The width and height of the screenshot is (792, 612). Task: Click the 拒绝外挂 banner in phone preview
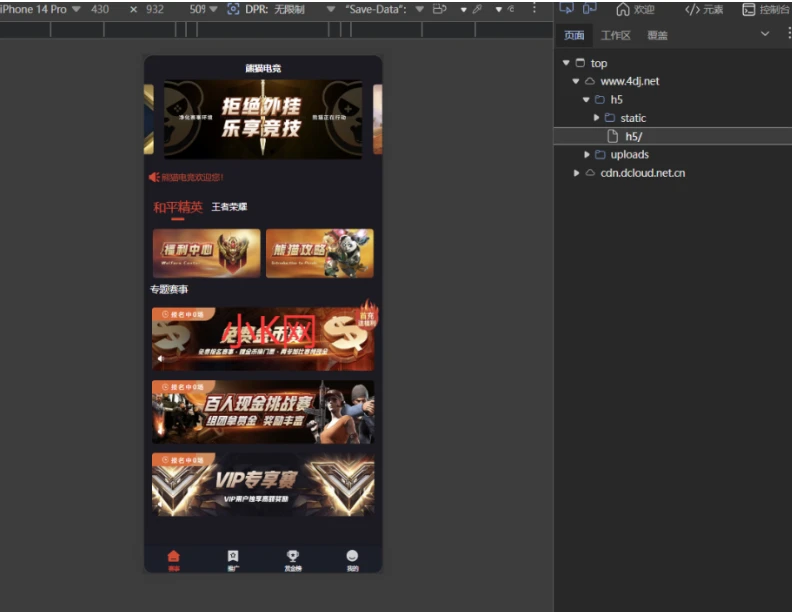point(263,119)
